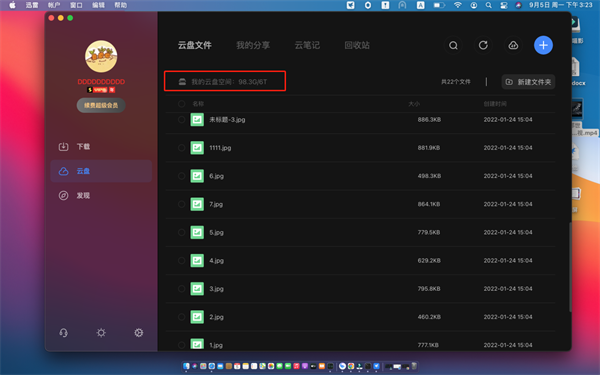Select checkbox for 3.jpg
The height and width of the screenshot is (375, 600).
tap(182, 289)
